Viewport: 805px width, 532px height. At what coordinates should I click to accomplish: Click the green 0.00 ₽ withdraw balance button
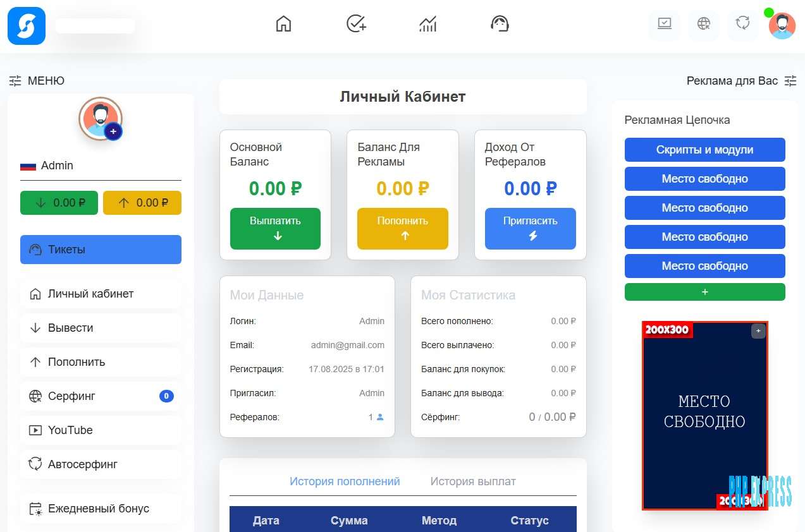(59, 203)
